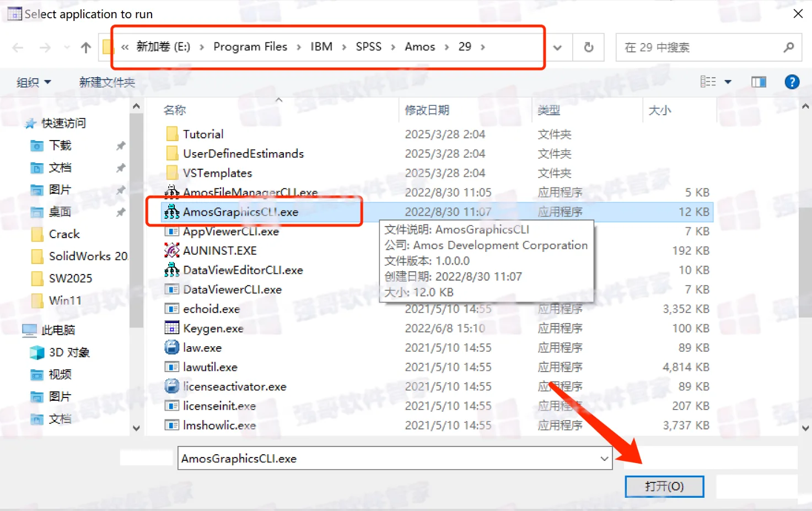Open 视频 under 此电脑

pyautogui.click(x=51, y=375)
